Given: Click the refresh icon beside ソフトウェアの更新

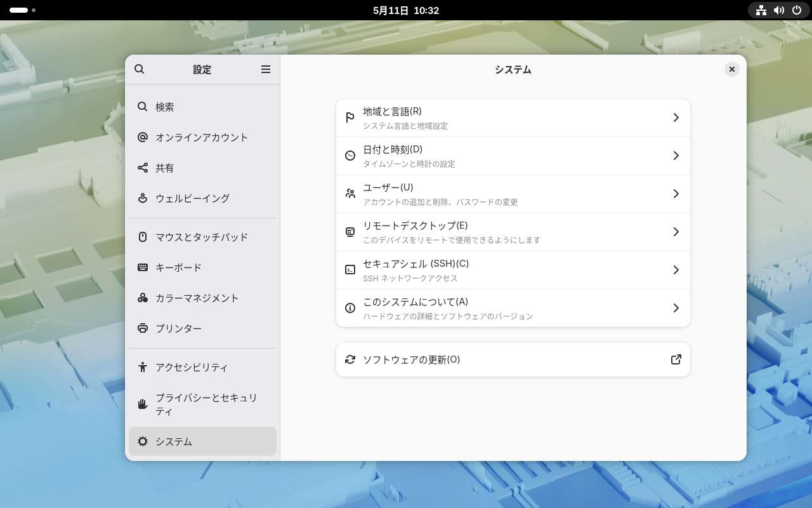Looking at the screenshot, I should 350,359.
